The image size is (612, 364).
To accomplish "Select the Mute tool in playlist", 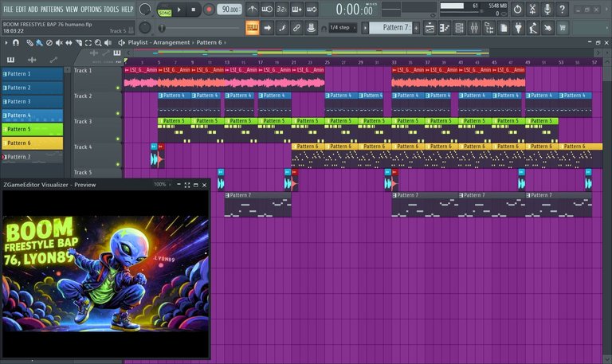I will [59, 42].
